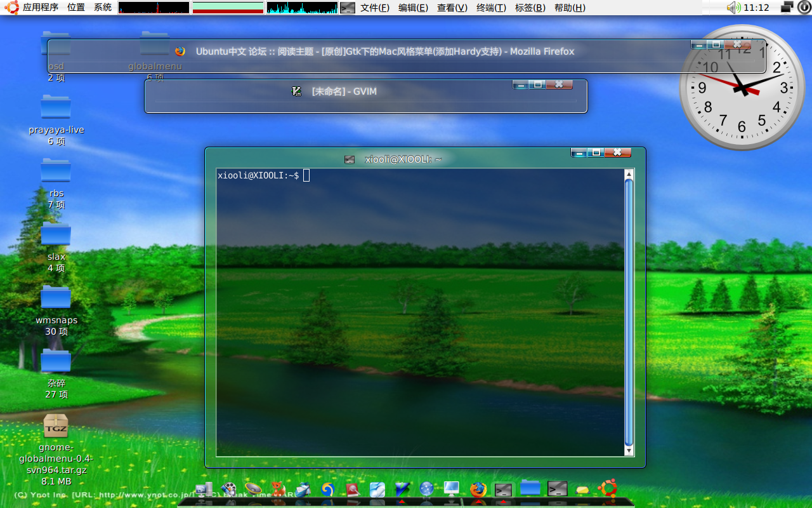Click the window selector icon beside the clock
The image size is (812, 508).
[x=787, y=8]
